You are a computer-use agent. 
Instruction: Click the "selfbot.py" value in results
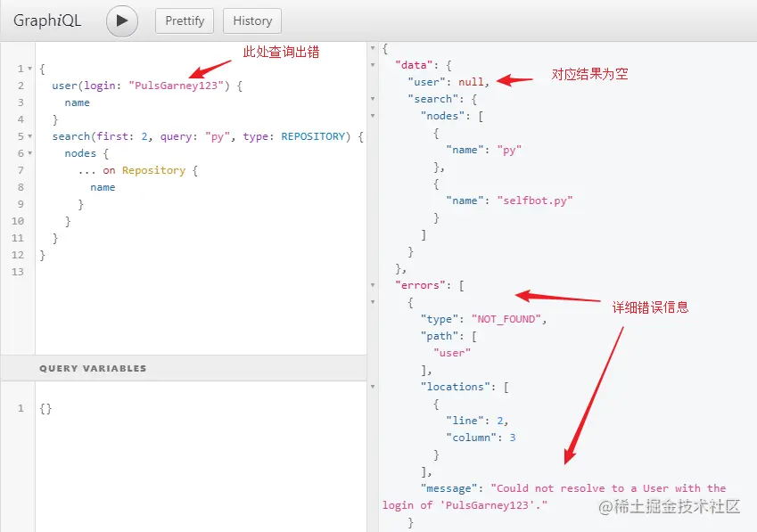click(x=535, y=201)
